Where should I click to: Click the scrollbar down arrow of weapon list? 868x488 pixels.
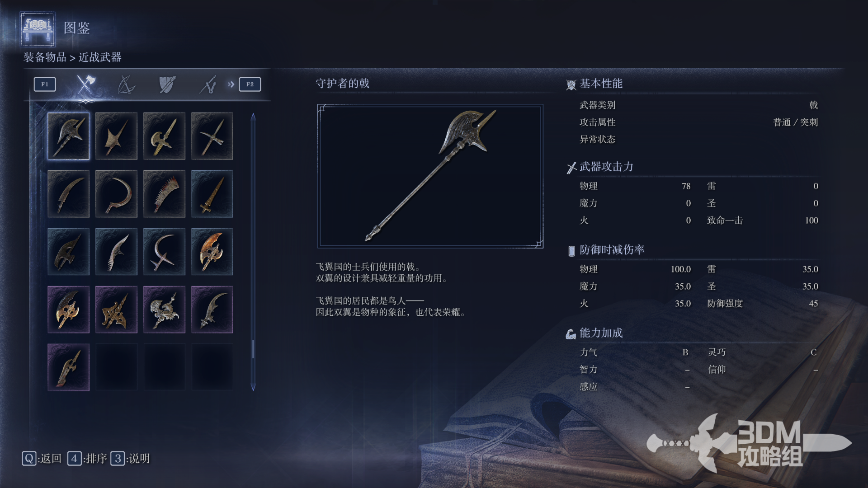click(253, 387)
